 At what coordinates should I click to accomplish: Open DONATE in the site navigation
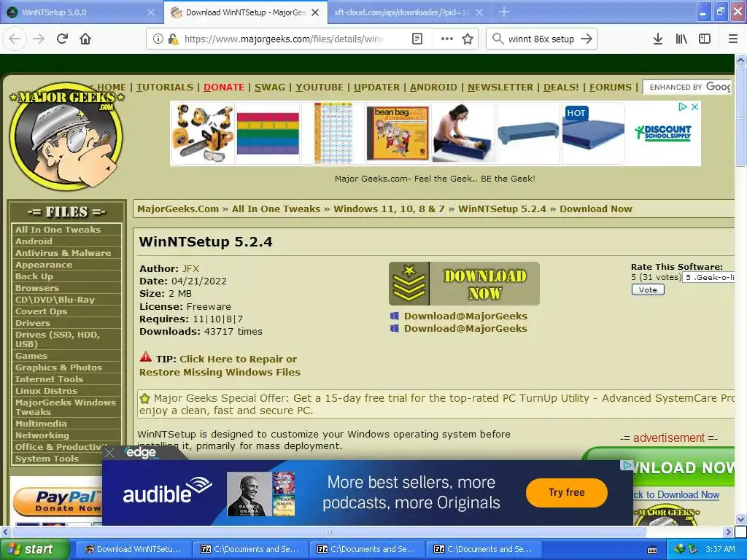224,87
